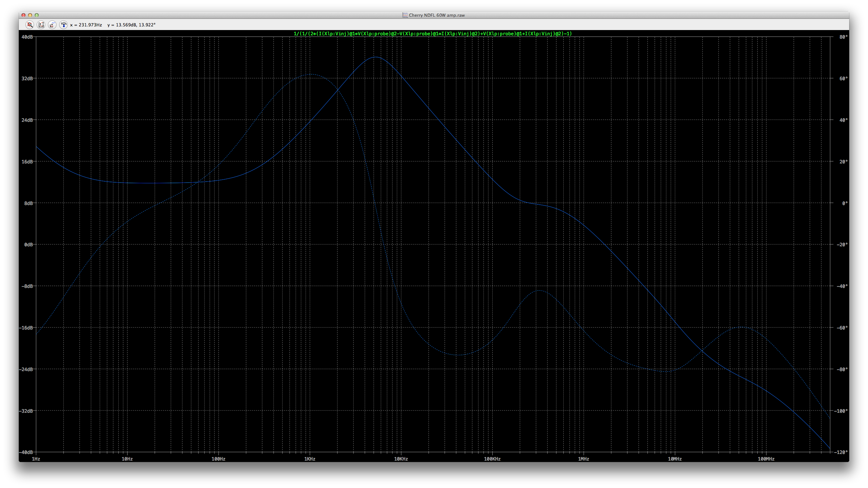This screenshot has width=868, height=488.
Task: Click the -20° phase axis label
Action: tap(842, 245)
